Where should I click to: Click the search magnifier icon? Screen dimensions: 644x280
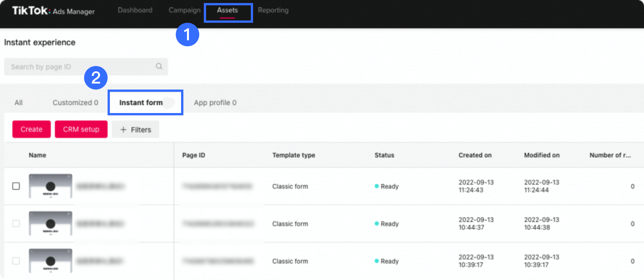click(159, 66)
